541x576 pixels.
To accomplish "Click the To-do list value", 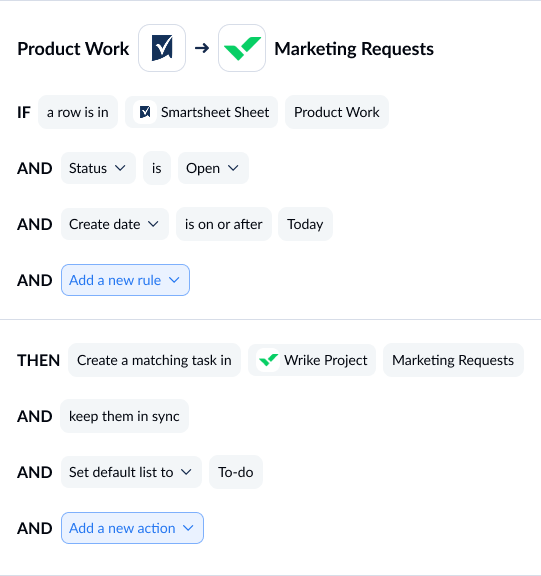I will (236, 472).
